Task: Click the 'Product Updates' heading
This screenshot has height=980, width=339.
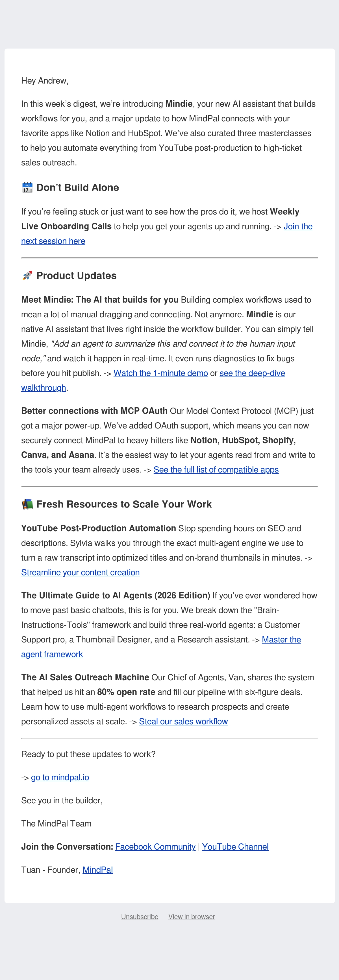Action: click(x=77, y=275)
